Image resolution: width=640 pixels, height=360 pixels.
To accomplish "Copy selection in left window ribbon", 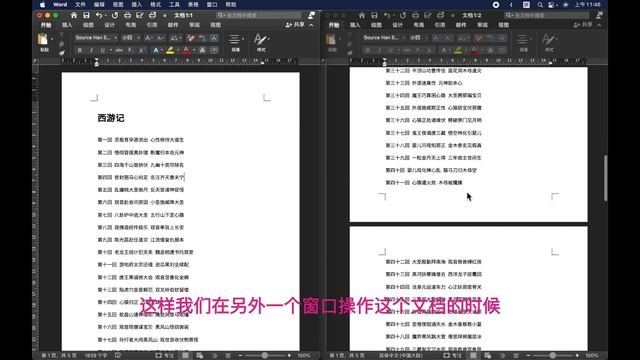I will pos(61,44).
